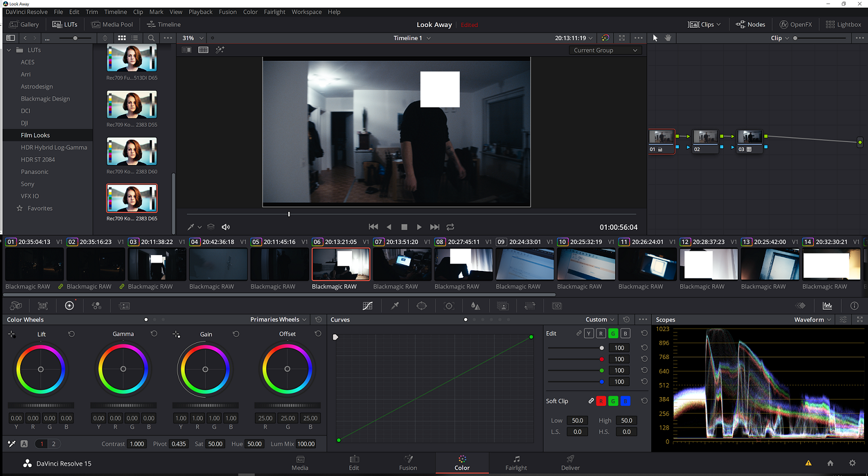
Task: Toggle the Media Pool button
Action: 112,24
